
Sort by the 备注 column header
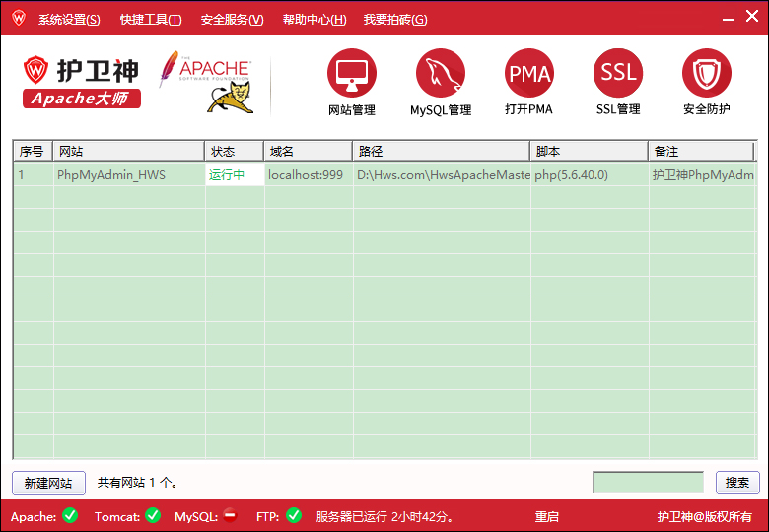701,151
